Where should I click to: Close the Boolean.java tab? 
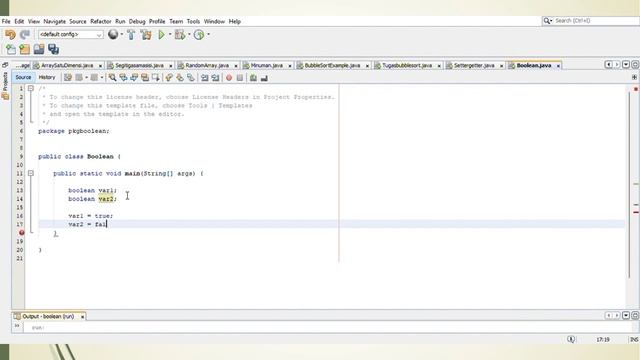(x=558, y=66)
